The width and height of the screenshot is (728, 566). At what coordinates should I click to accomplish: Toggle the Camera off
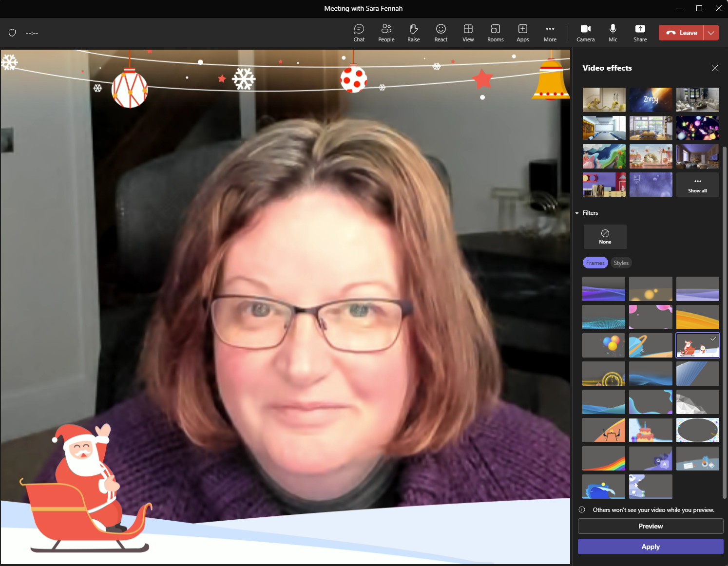585,33
